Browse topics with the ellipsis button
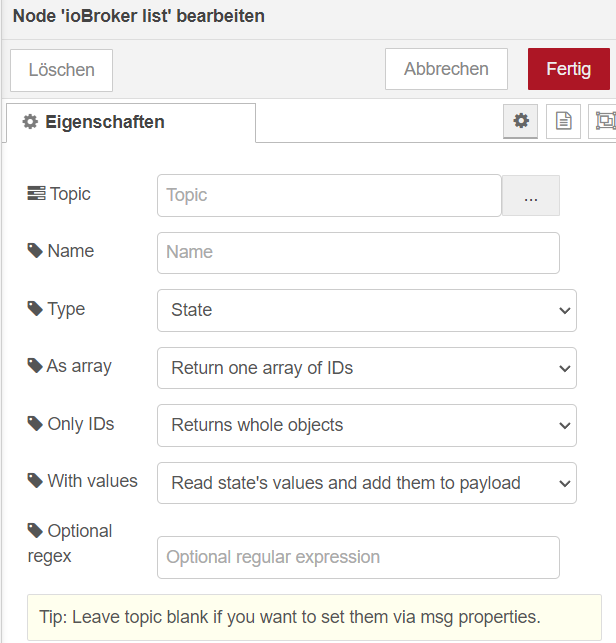This screenshot has height=643, width=616. 531,196
